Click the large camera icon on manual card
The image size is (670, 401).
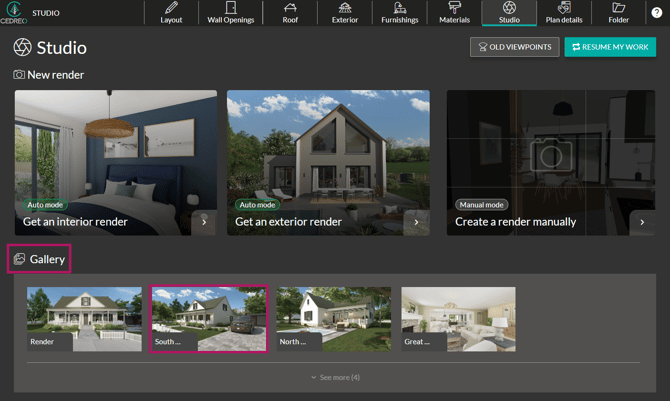[551, 155]
